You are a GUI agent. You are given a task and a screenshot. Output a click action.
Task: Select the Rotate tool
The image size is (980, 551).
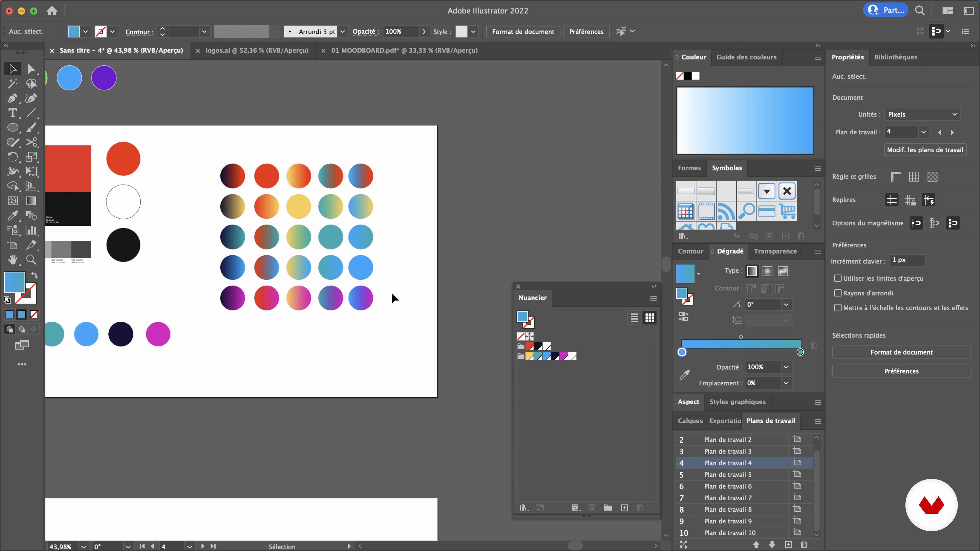click(x=13, y=157)
